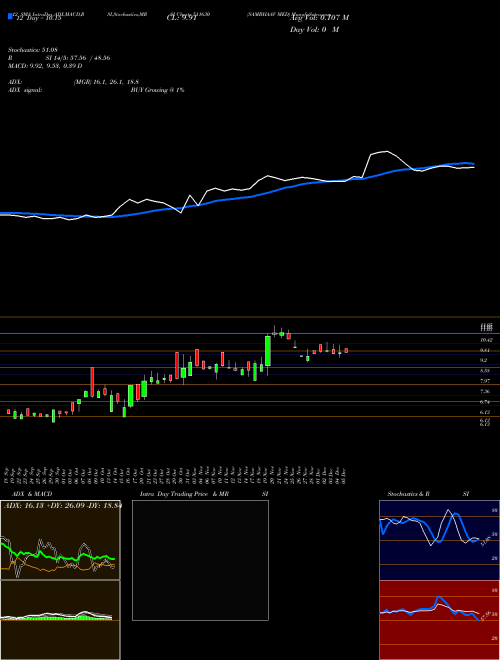The image size is (500, 660).
Task: Click the last red candlestick on the chart
Action: tap(346, 350)
